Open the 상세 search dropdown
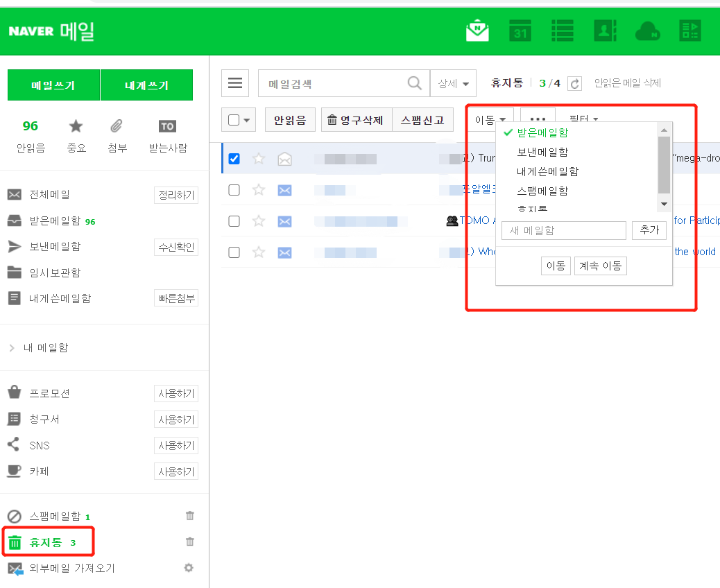The width and height of the screenshot is (720, 588). coord(453,83)
